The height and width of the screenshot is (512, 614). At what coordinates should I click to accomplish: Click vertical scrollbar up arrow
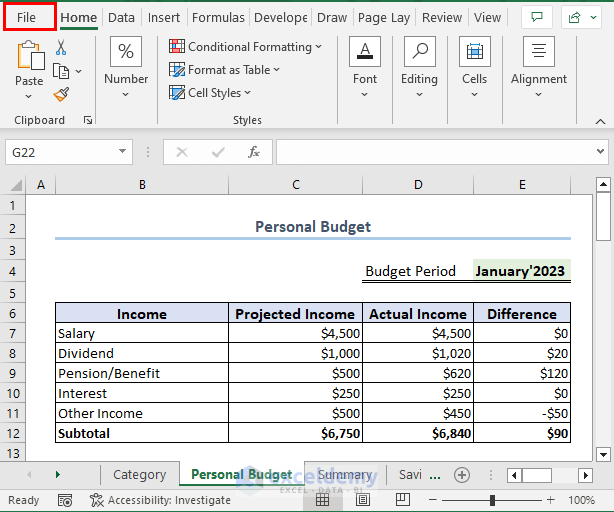(x=603, y=184)
